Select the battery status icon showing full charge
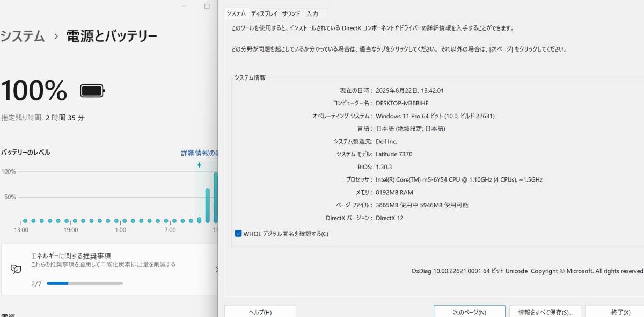Viewport: 644px width, 317px height. point(92,90)
